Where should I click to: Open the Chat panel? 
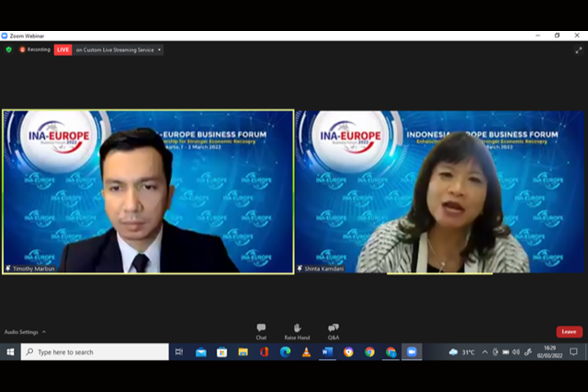pyautogui.click(x=261, y=332)
